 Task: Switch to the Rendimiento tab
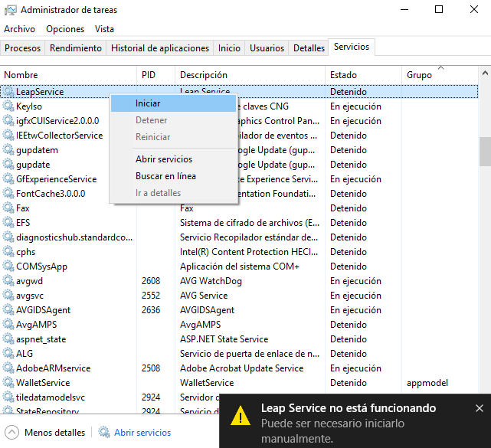pyautogui.click(x=76, y=48)
